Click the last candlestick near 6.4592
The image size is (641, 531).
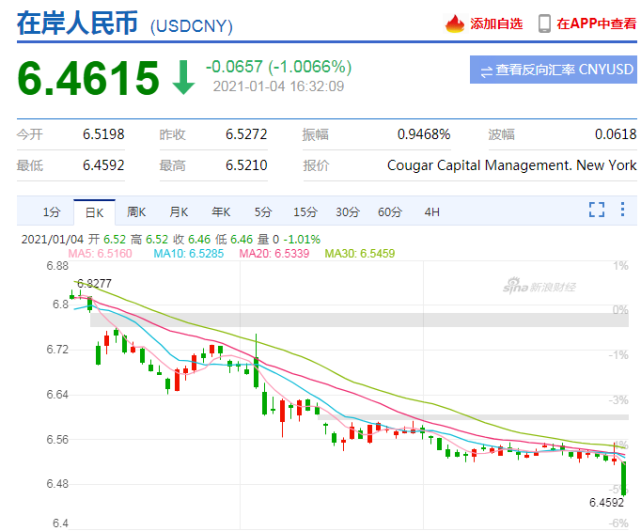(624, 476)
